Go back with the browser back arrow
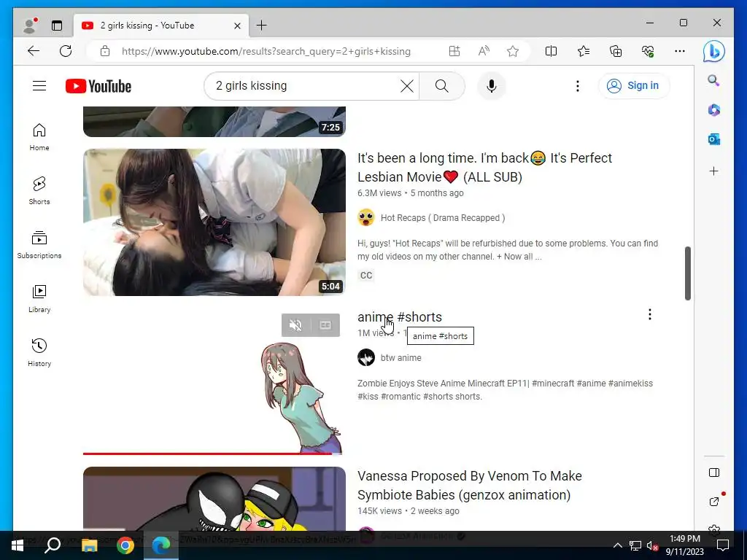The width and height of the screenshot is (747, 560). [34, 52]
